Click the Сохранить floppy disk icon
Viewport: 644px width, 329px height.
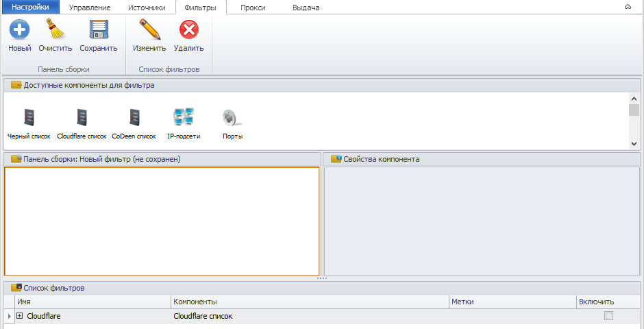[x=99, y=31]
